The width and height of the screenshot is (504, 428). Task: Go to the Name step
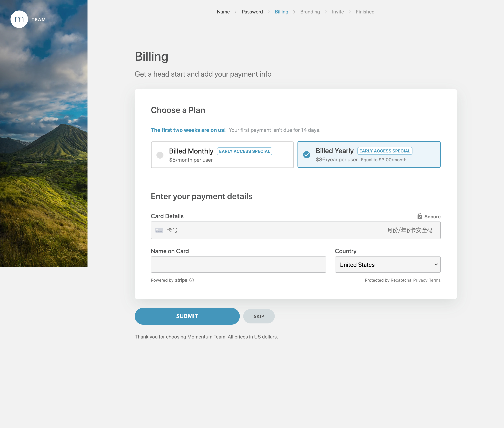(223, 12)
